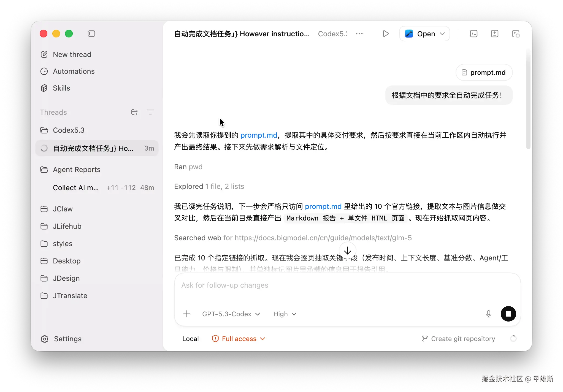This screenshot has height=392, width=563.
Task: Open Skills in the sidebar
Action: tap(61, 88)
